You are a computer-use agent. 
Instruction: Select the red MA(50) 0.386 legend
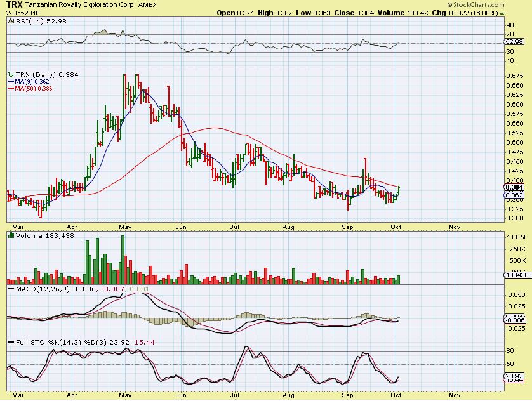30,88
